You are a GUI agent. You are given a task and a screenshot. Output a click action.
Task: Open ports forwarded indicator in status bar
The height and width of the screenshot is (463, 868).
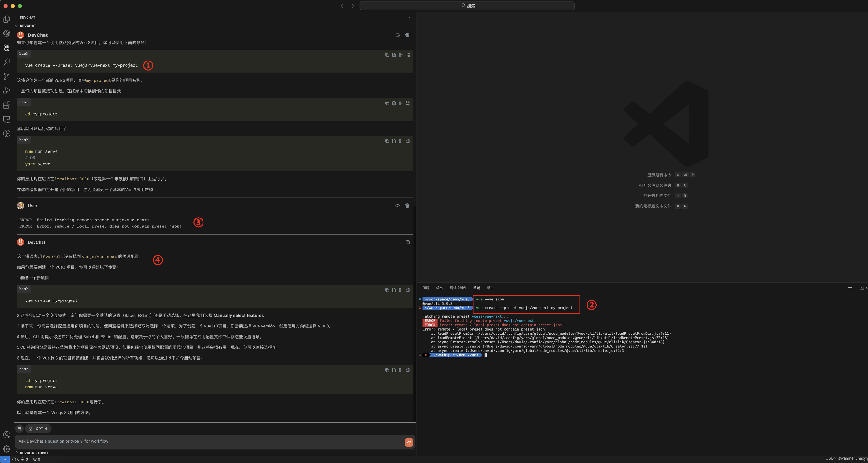click(x=37, y=459)
